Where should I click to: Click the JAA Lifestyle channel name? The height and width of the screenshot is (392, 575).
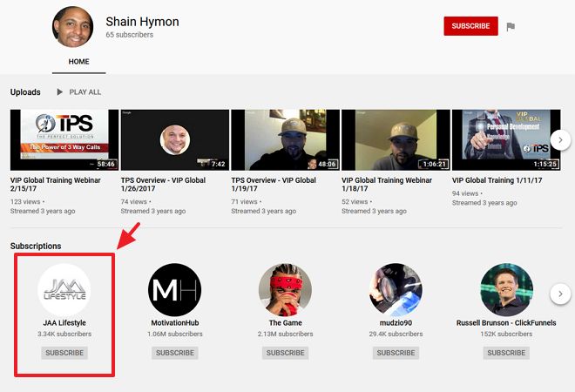coord(64,323)
